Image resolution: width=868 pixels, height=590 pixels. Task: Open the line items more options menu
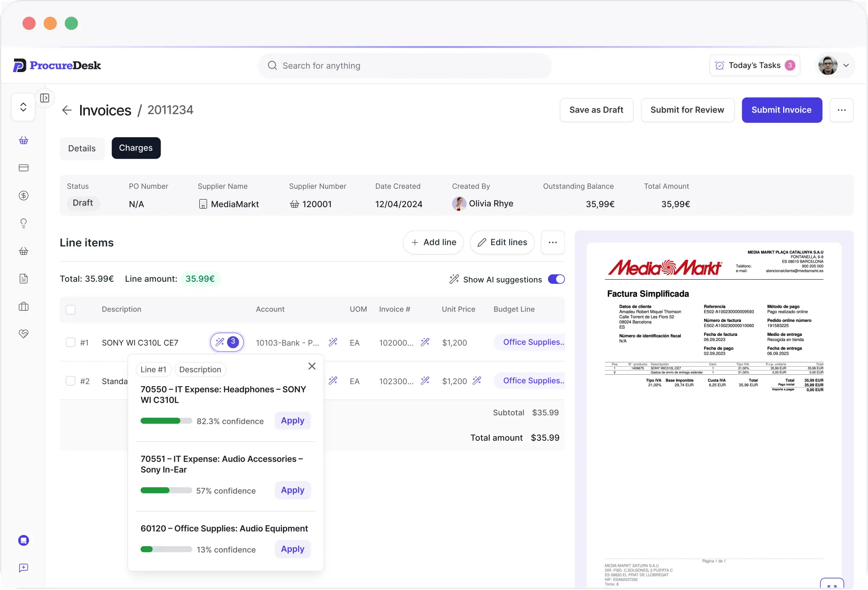pos(553,243)
